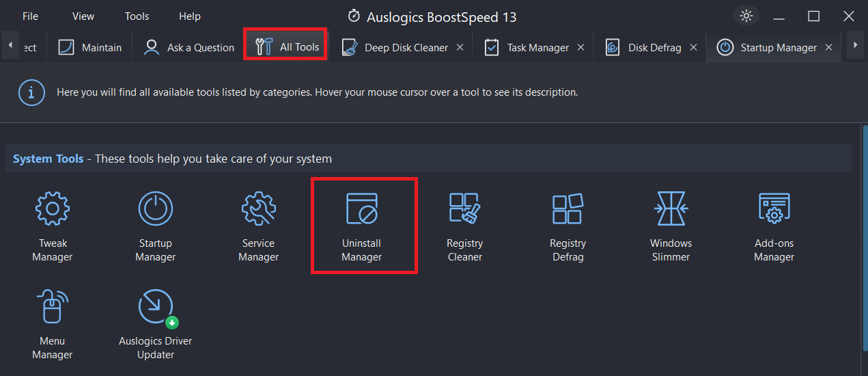
Task: Close the Deep Disk Cleaner tab
Action: point(460,47)
